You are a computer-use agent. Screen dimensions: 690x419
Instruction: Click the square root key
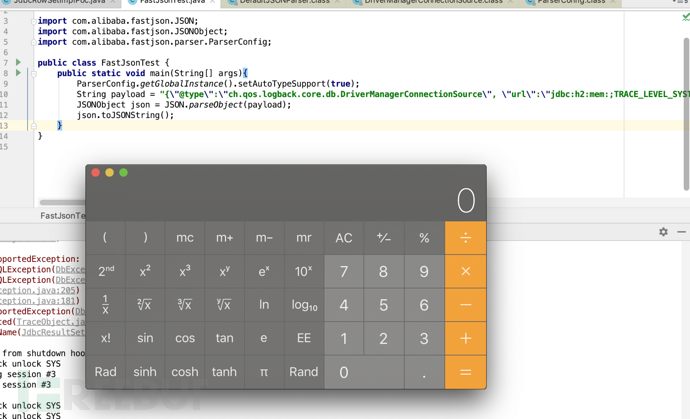pos(145,305)
